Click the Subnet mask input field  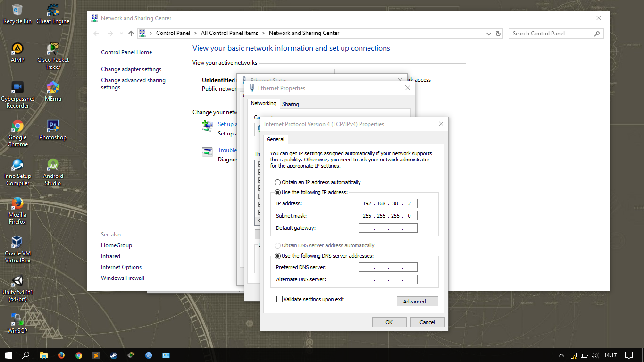(388, 216)
